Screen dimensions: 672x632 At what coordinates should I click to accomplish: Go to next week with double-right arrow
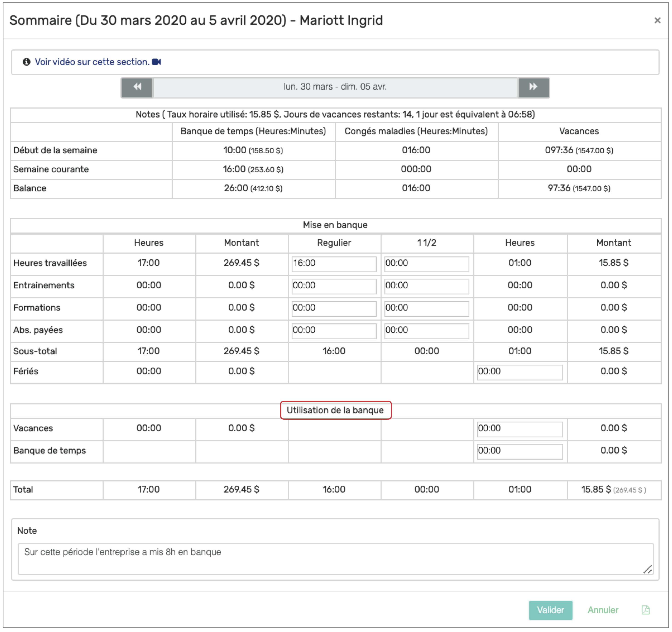(533, 87)
